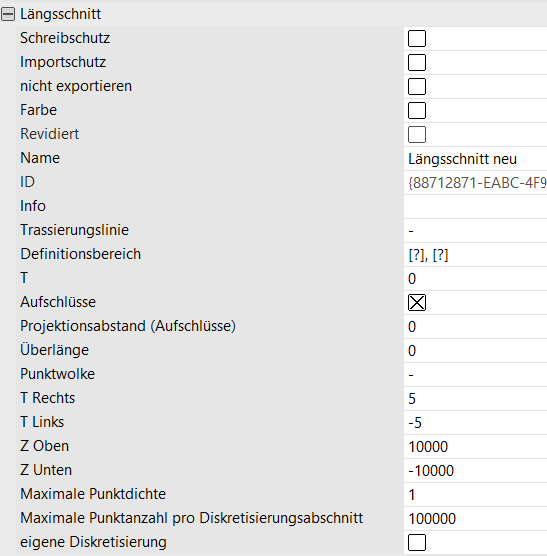Tick the Importschutz checkbox

pyautogui.click(x=417, y=62)
